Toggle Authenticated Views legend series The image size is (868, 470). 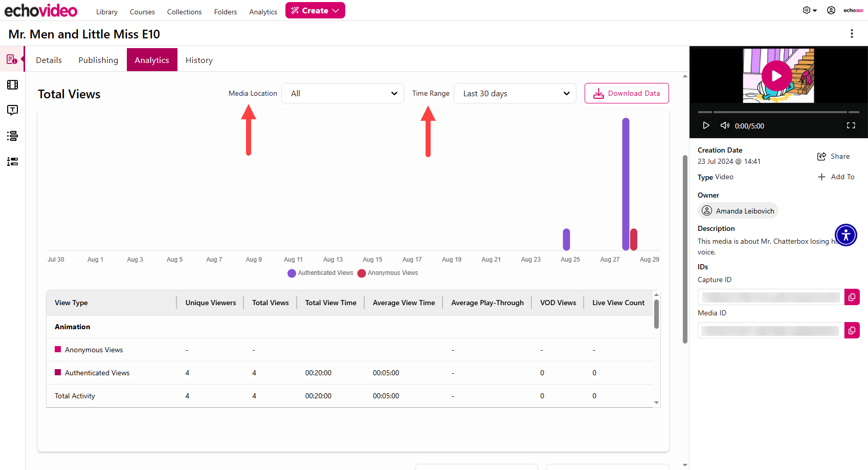pyautogui.click(x=321, y=273)
